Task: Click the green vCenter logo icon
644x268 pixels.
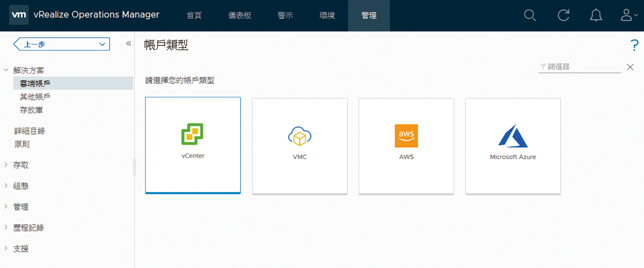Action: 192,134
